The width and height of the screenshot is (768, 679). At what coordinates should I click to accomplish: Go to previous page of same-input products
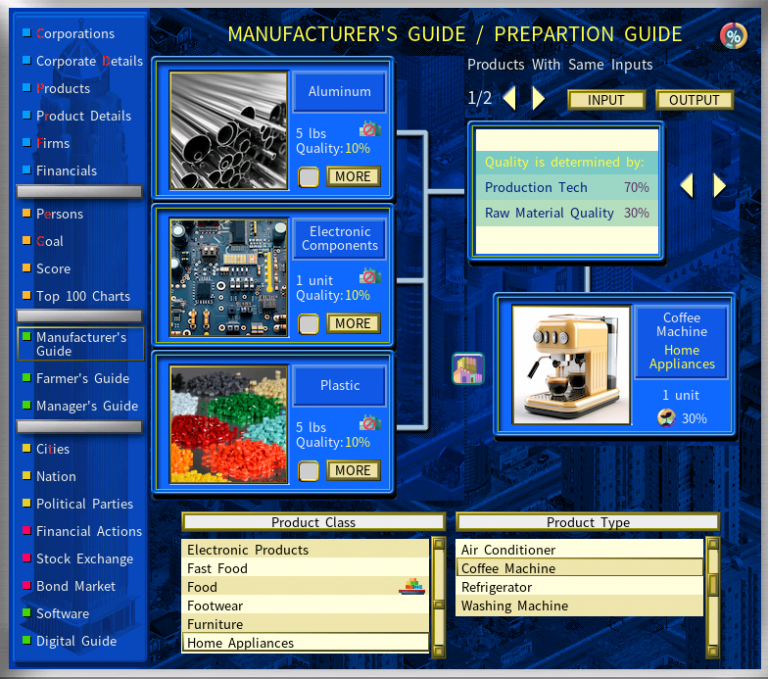tap(509, 98)
